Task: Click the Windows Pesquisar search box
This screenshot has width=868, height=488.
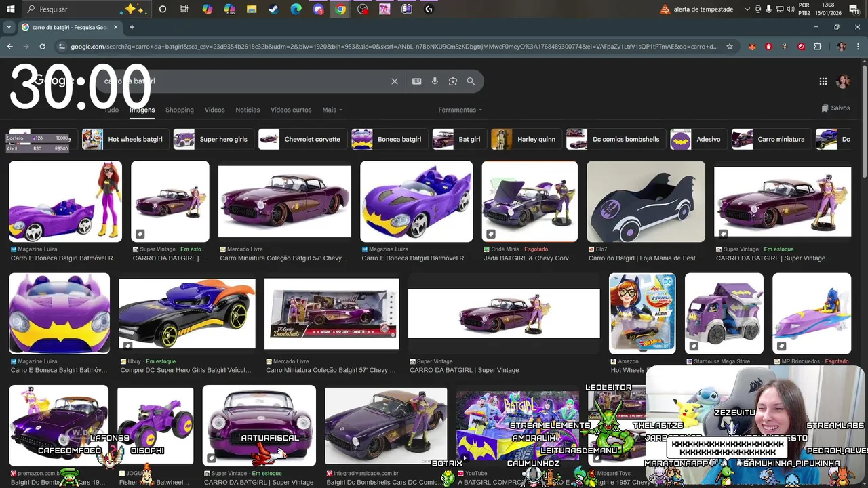Action: point(87,9)
